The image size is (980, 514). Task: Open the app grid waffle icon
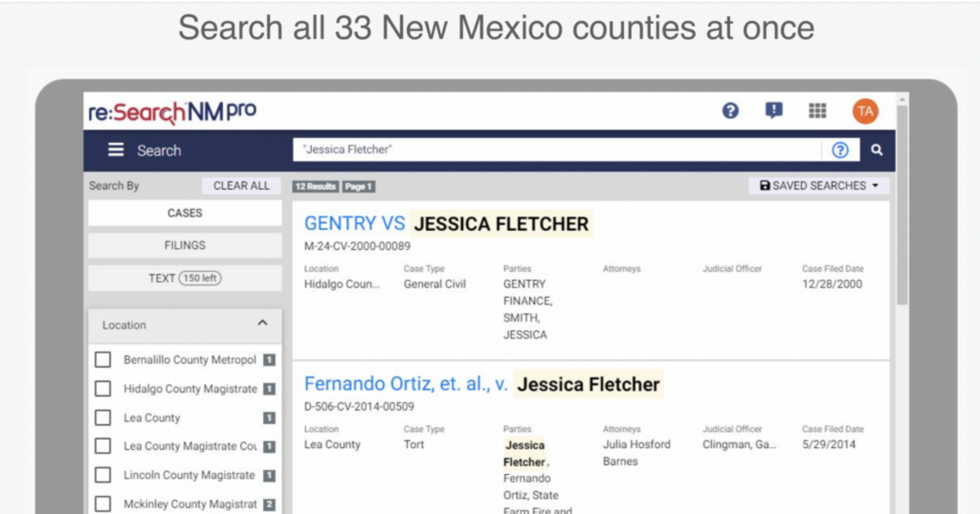817,111
